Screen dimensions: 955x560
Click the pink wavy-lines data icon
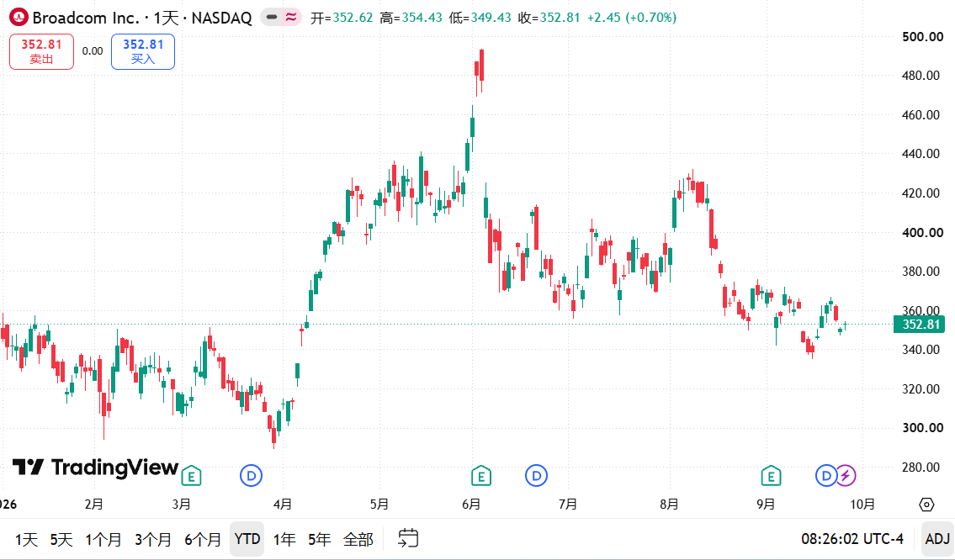point(291,18)
